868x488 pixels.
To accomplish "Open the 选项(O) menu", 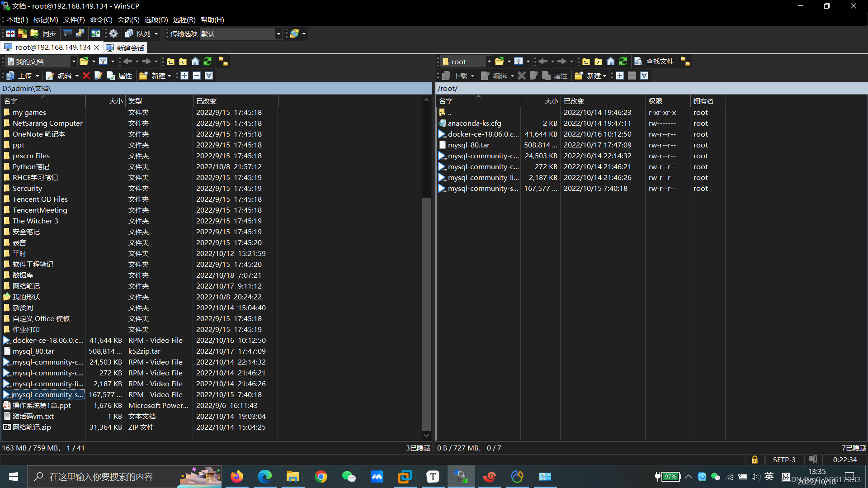I will pyautogui.click(x=156, y=20).
